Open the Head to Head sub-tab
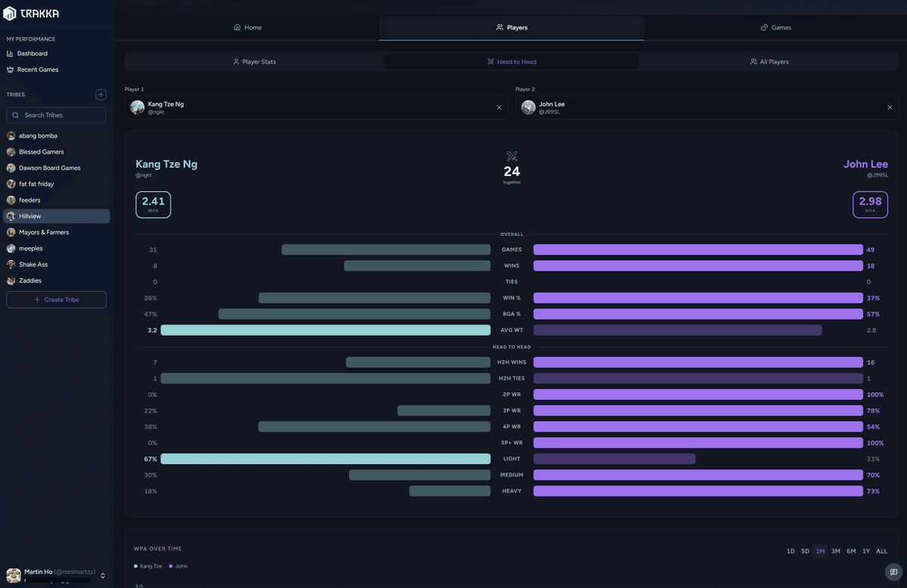The height and width of the screenshot is (588, 907). point(512,61)
